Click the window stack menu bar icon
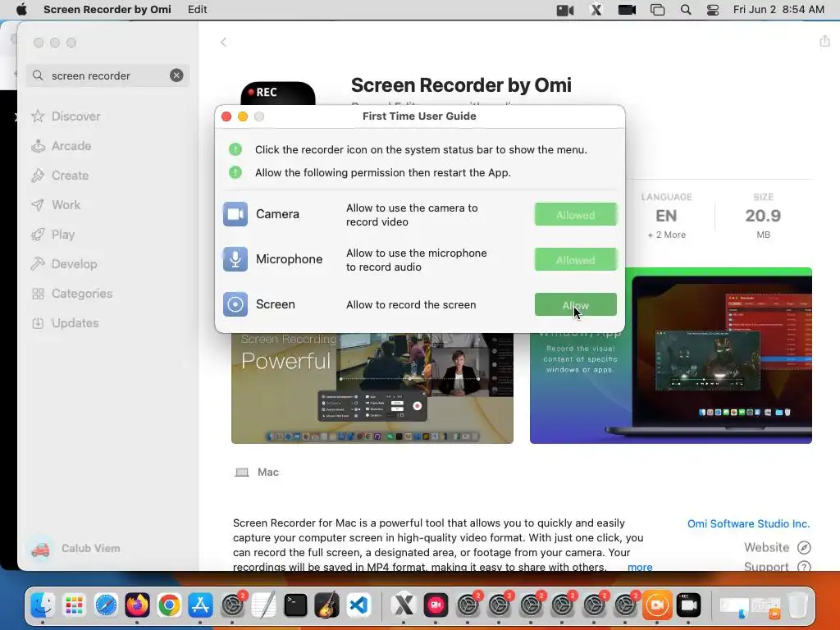 (657, 10)
